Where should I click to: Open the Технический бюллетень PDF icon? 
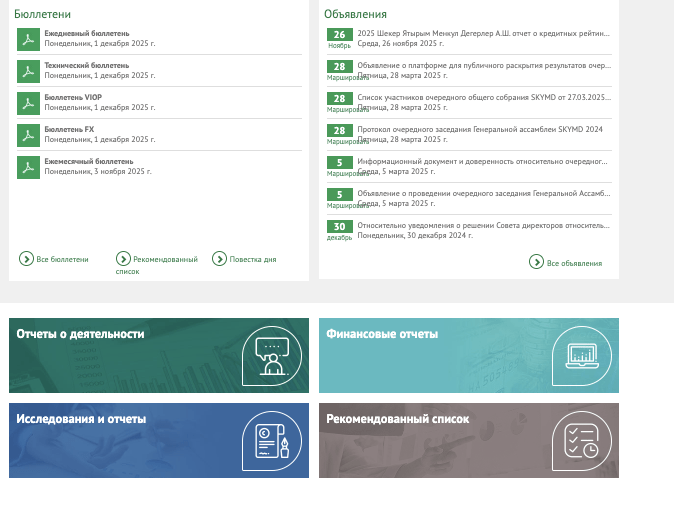(28, 71)
